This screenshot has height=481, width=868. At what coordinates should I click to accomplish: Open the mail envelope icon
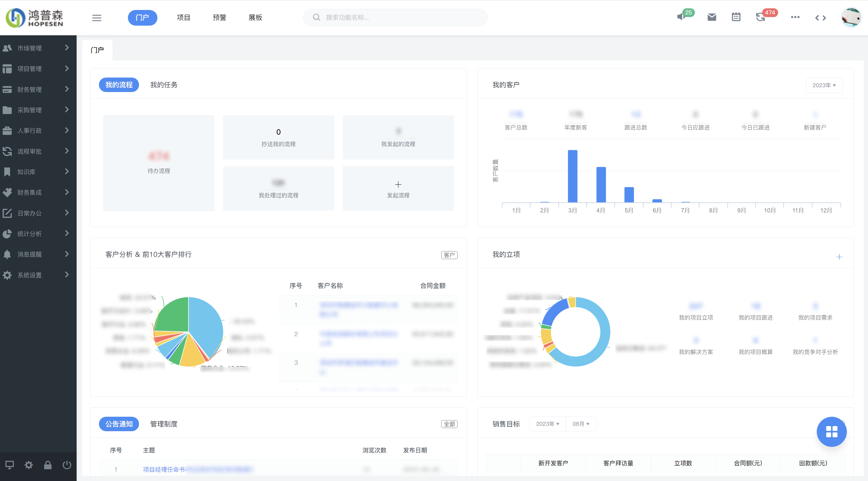pos(712,17)
